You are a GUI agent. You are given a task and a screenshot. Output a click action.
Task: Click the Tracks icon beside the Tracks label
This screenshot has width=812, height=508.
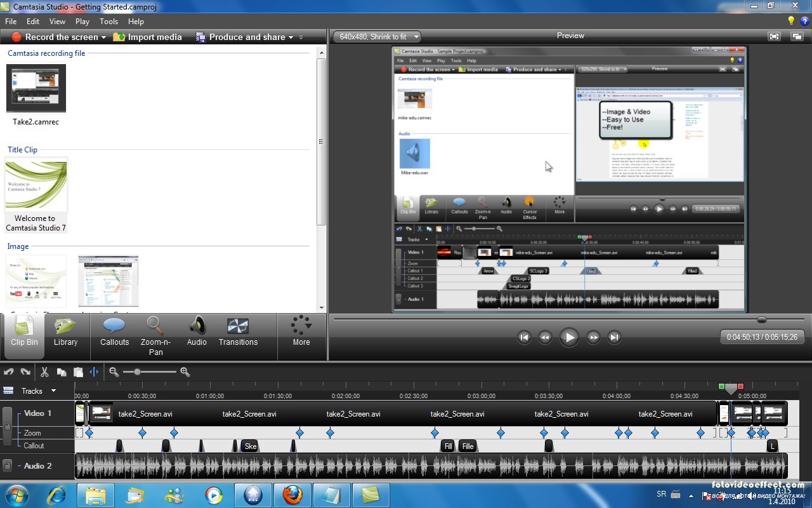pyautogui.click(x=8, y=391)
